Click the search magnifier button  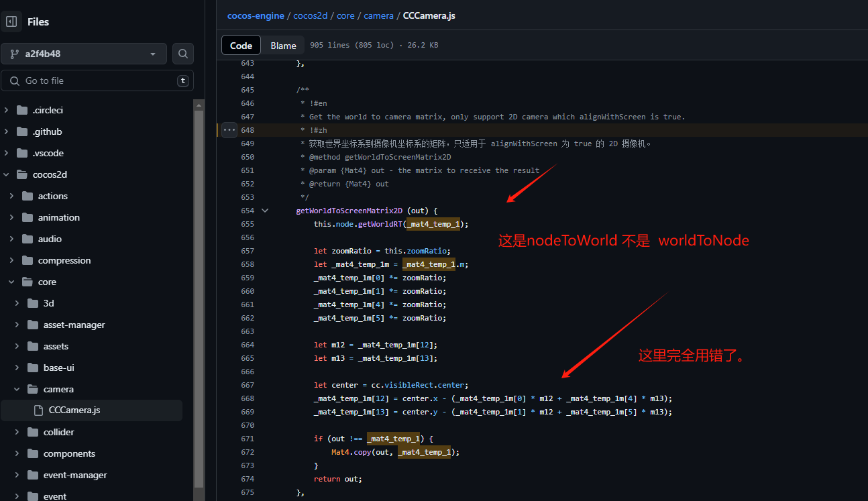coord(183,54)
